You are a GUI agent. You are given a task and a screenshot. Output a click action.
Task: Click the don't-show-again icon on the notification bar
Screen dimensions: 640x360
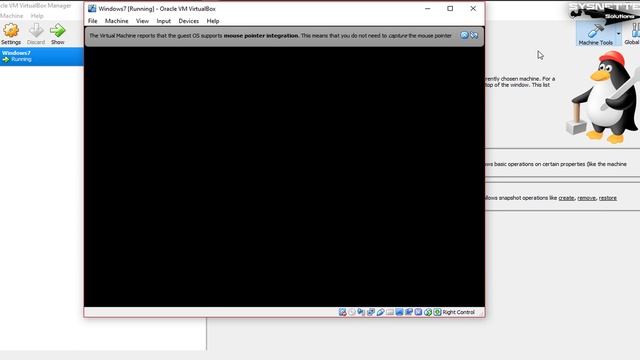(x=474, y=35)
